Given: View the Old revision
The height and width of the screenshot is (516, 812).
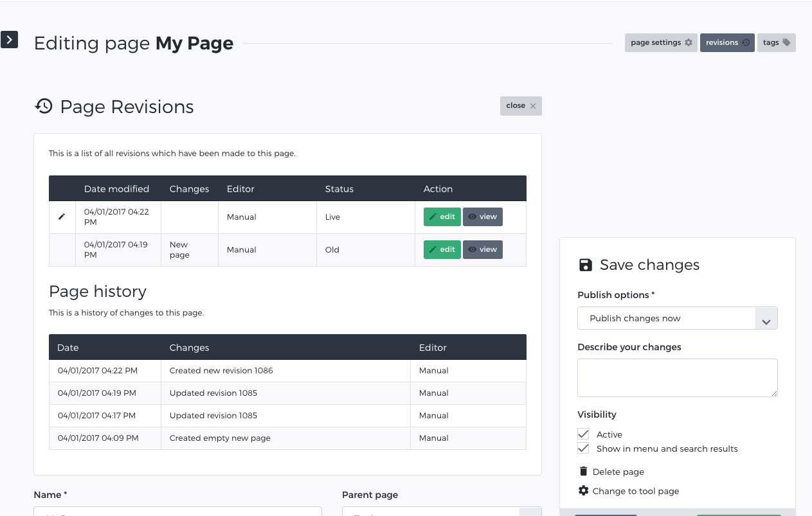Looking at the screenshot, I should pos(483,249).
